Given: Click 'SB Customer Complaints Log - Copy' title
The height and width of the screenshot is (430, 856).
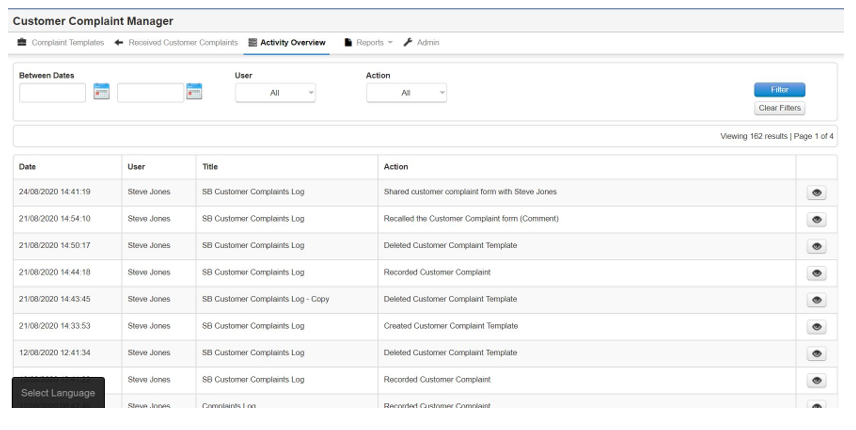Looking at the screenshot, I should (x=265, y=299).
